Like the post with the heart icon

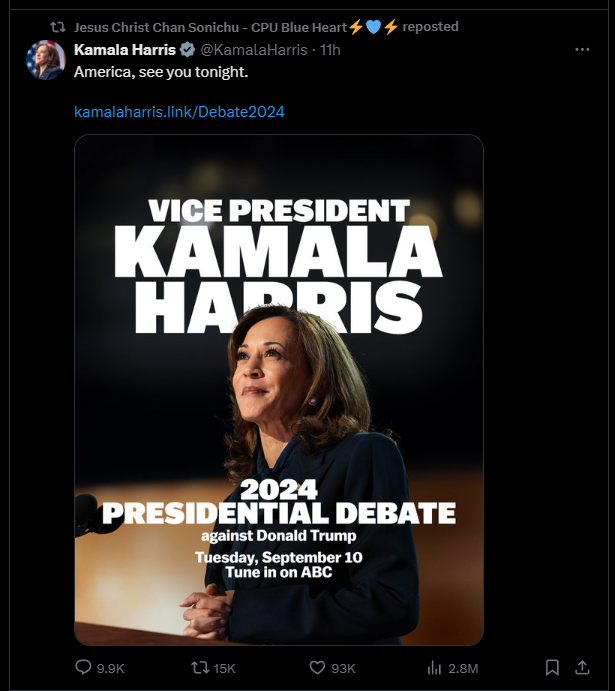(x=317, y=668)
